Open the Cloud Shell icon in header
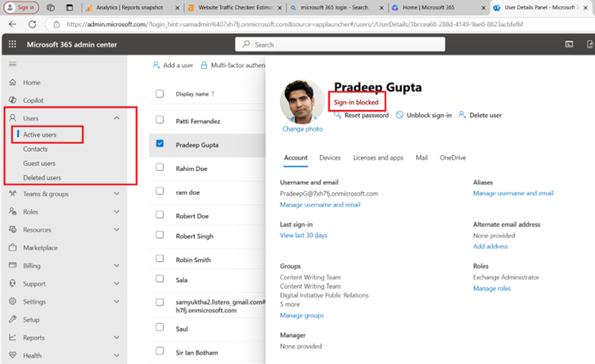 [x=569, y=44]
